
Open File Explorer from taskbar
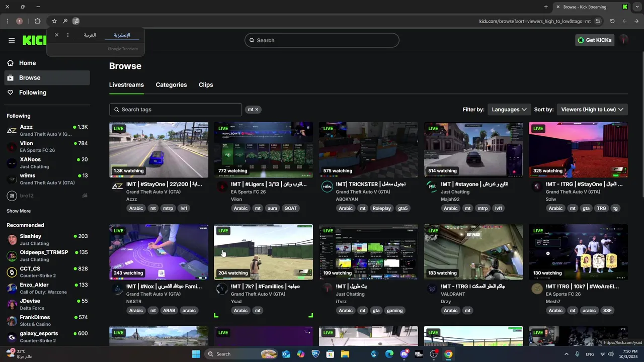pyautogui.click(x=345, y=354)
